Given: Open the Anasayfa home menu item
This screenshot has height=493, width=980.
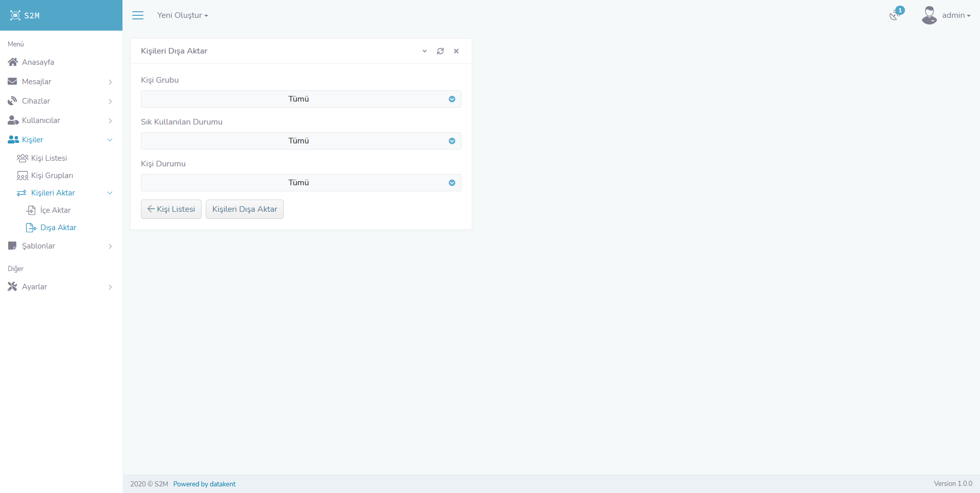Looking at the screenshot, I should pyautogui.click(x=38, y=62).
